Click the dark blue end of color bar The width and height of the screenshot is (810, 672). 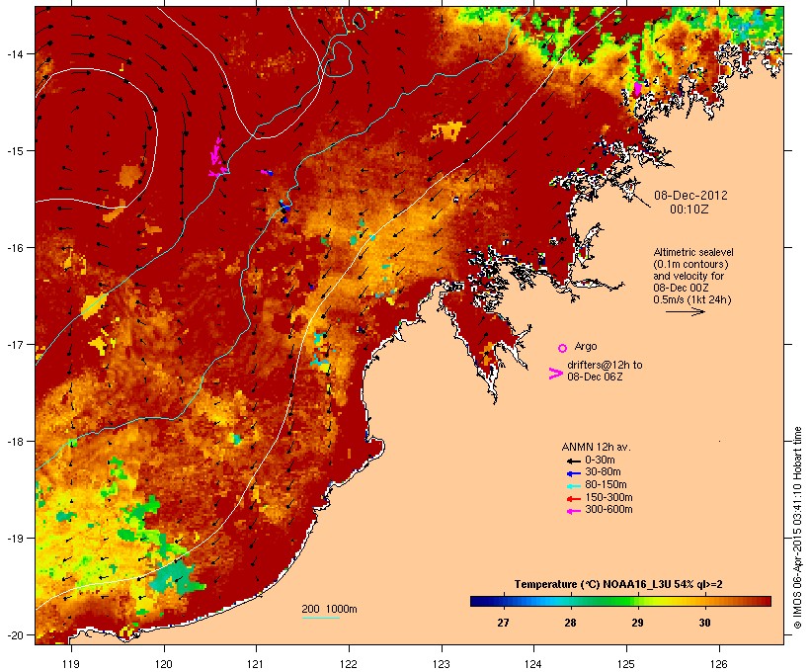(x=478, y=601)
